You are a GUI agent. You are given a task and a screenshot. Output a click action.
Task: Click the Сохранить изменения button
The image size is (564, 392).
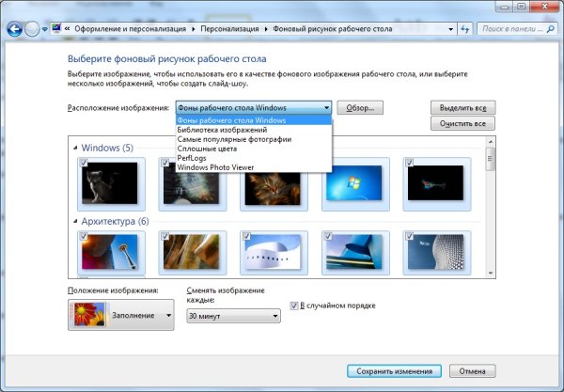(x=394, y=371)
